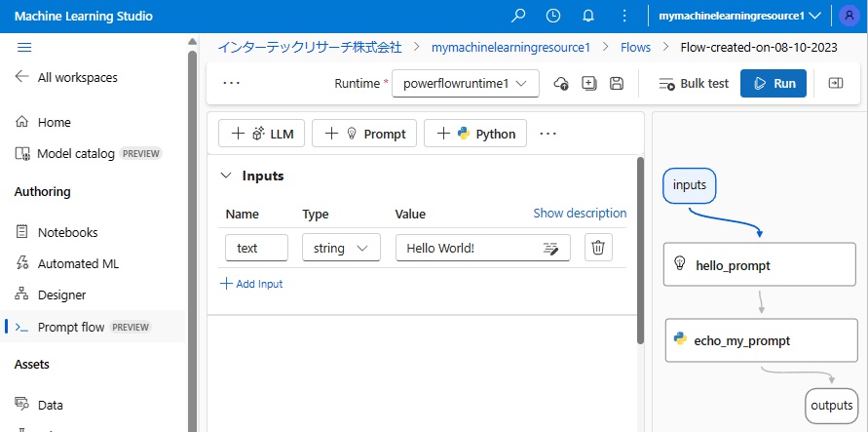Viewport: 868px width, 432px height.
Task: Run the flow
Action: pyautogui.click(x=774, y=84)
